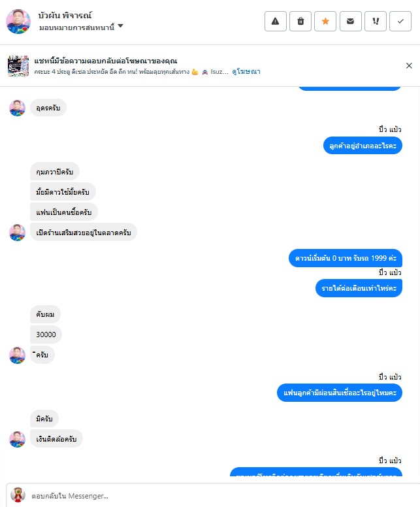This screenshot has height=507, width=420.
Task: Click the spam warning triangle icon
Action: coord(275,22)
